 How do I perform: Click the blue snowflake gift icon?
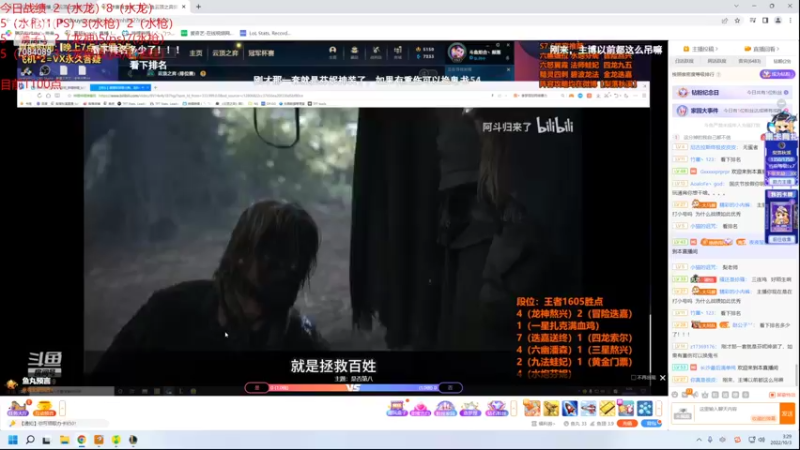tap(644, 408)
